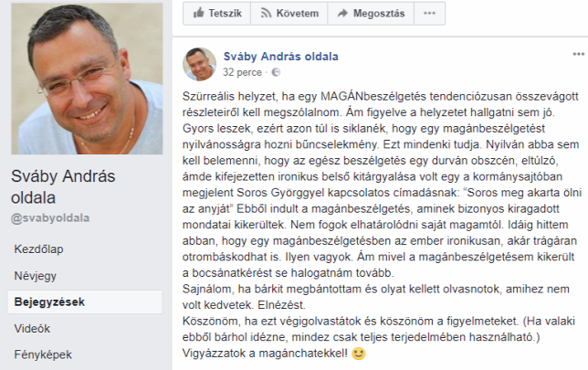Viewport: 588px width, 370px height.
Task: Open the post options three-dots menu
Action: click(x=579, y=55)
